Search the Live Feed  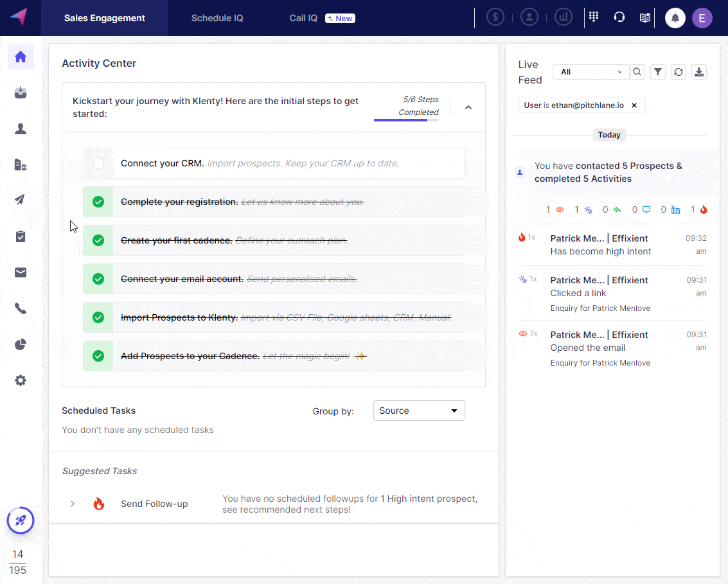(637, 72)
